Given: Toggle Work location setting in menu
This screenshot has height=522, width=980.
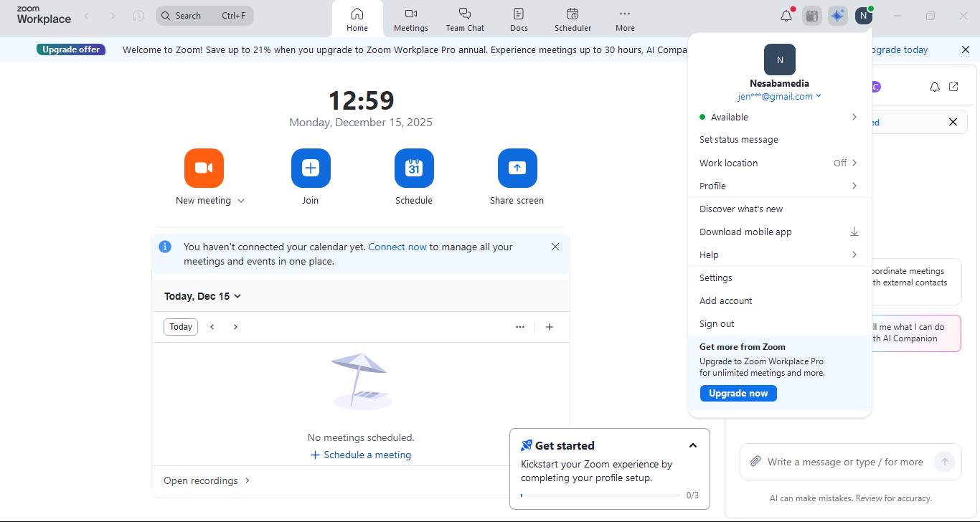Looking at the screenshot, I should [778, 163].
